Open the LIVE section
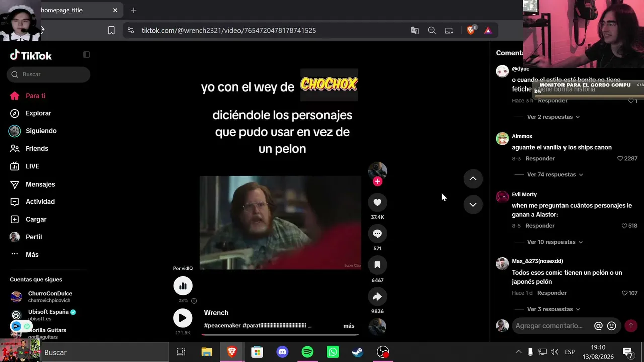Image resolution: width=644 pixels, height=362 pixels. coord(25,166)
